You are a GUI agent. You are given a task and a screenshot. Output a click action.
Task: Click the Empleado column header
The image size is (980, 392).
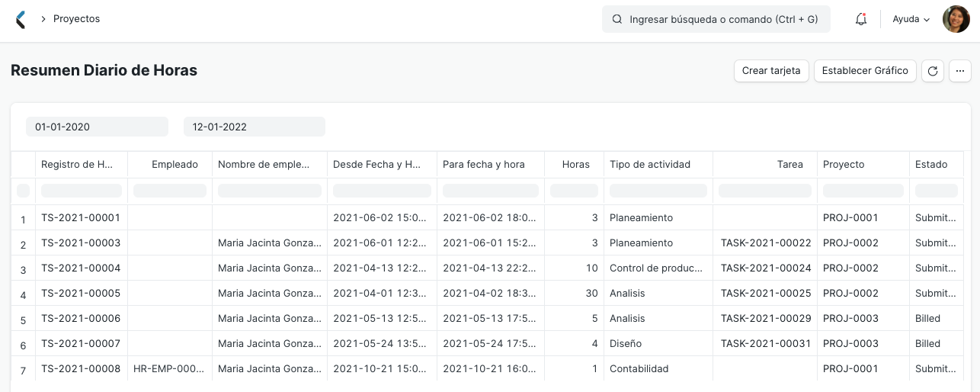click(x=170, y=164)
